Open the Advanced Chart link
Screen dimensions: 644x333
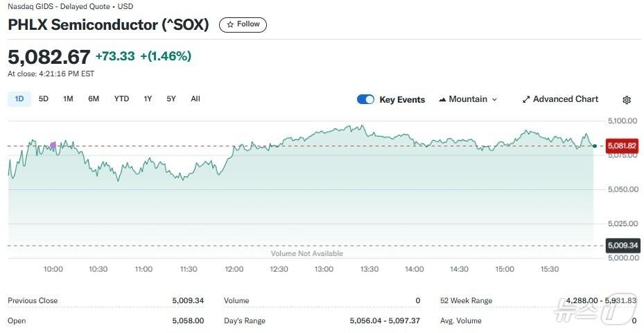(x=565, y=99)
